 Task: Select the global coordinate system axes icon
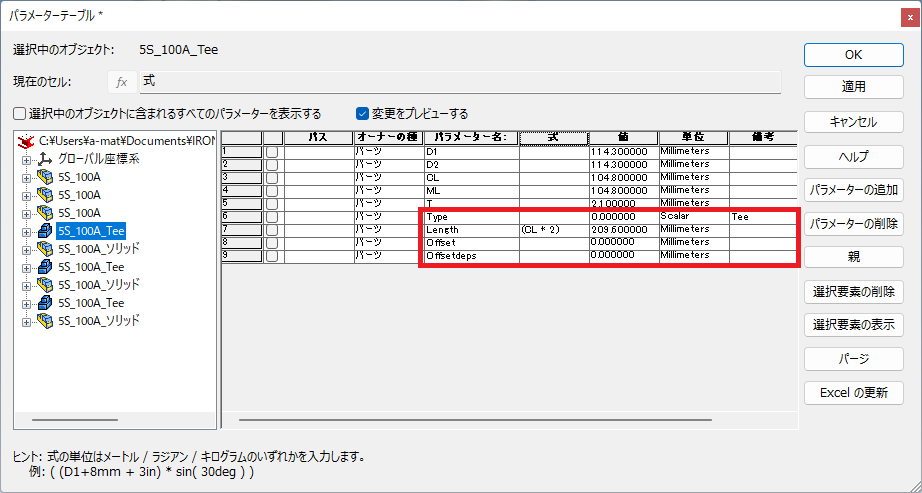click(43, 159)
